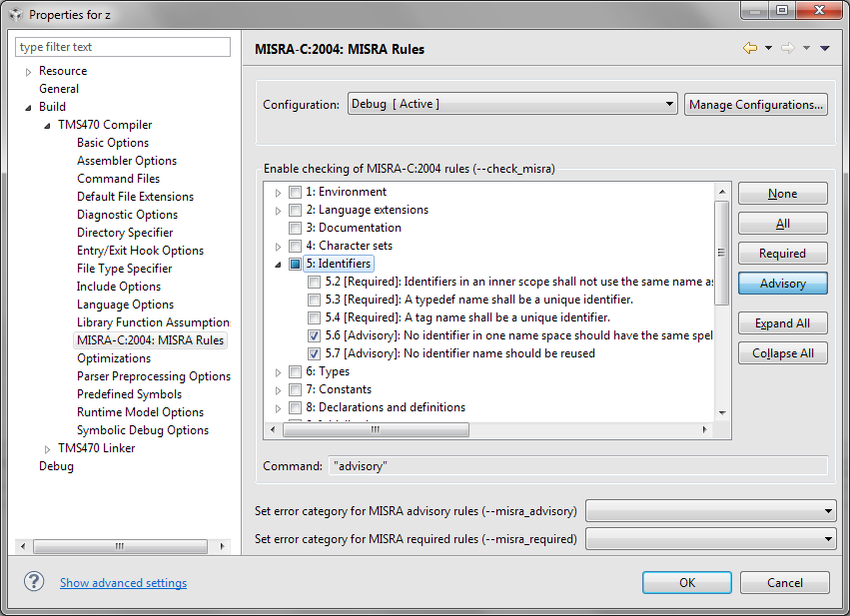Click rules list vertical scrollbar up arrow
Image resolution: width=850 pixels, height=616 pixels.
click(722, 192)
